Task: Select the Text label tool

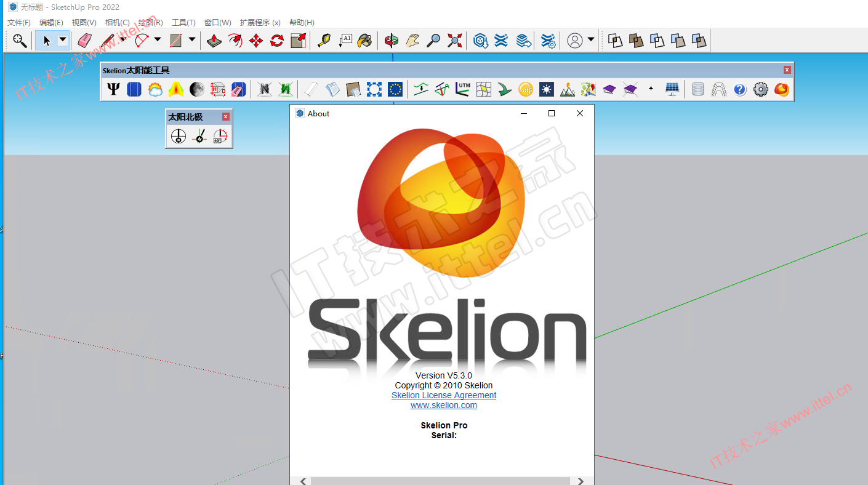Action: point(345,41)
